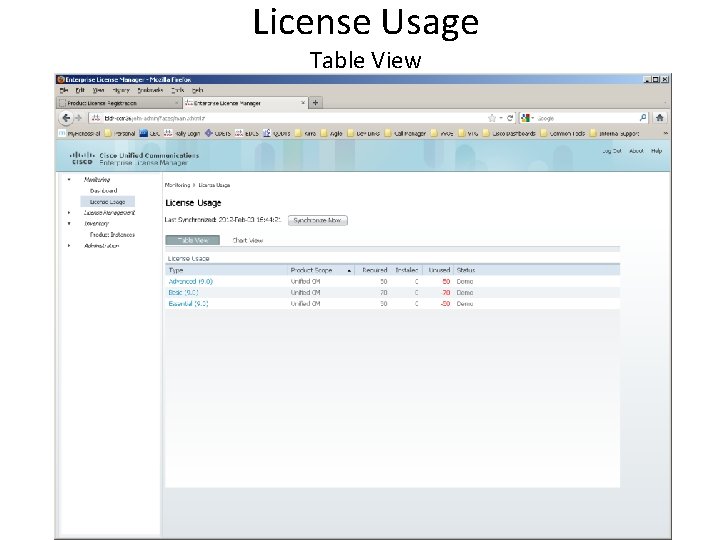
Task: Open the Edit menu
Action: click(80, 90)
